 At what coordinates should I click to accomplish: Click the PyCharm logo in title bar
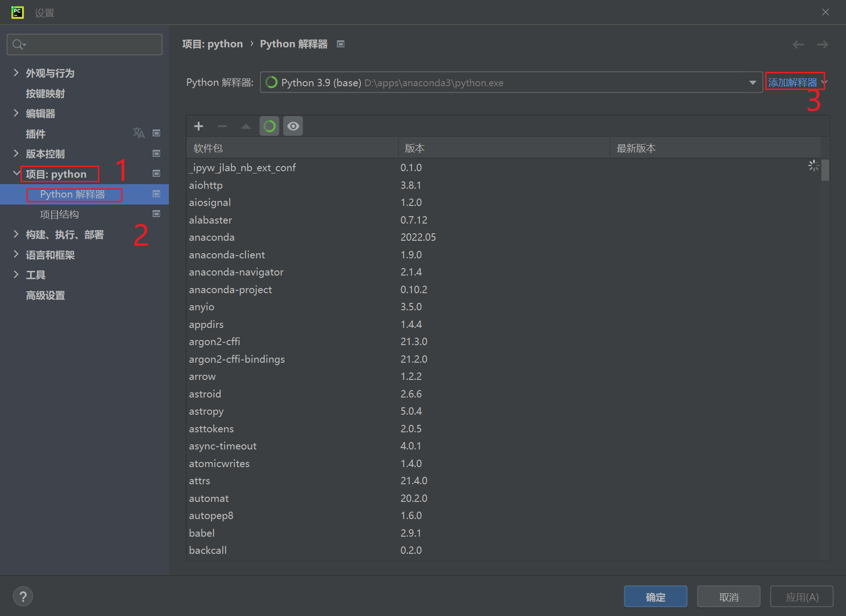click(18, 13)
